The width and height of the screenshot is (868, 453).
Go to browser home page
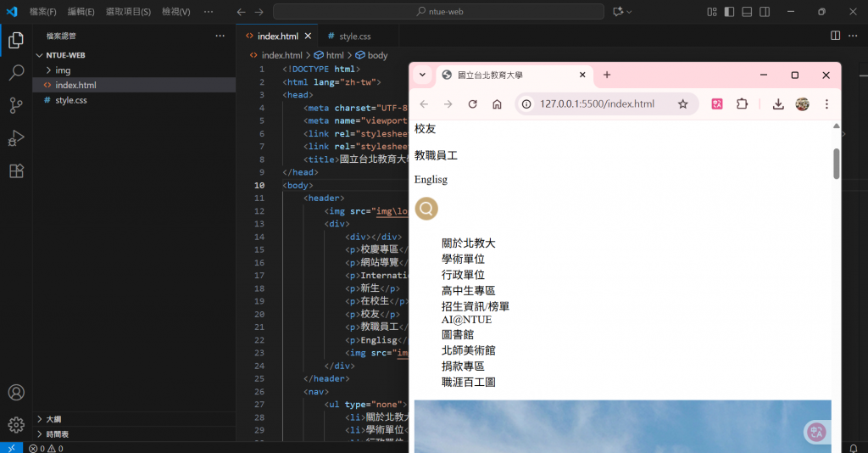pos(497,104)
